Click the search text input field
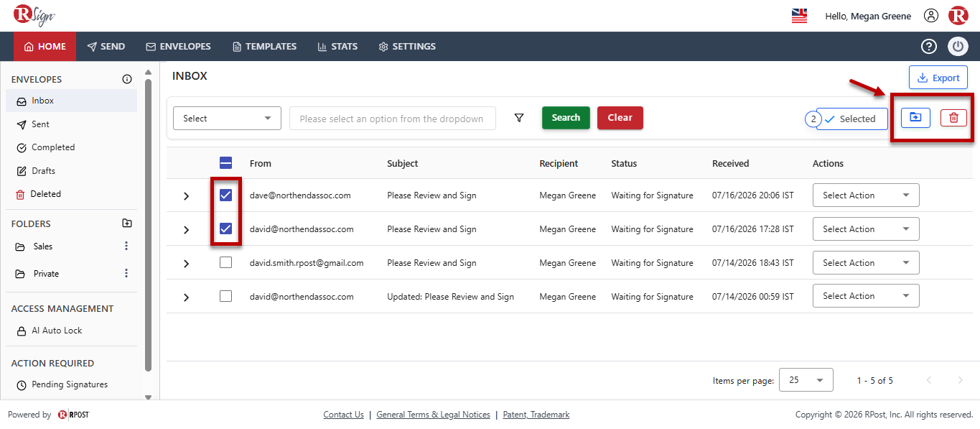This screenshot has height=429, width=980. (393, 119)
